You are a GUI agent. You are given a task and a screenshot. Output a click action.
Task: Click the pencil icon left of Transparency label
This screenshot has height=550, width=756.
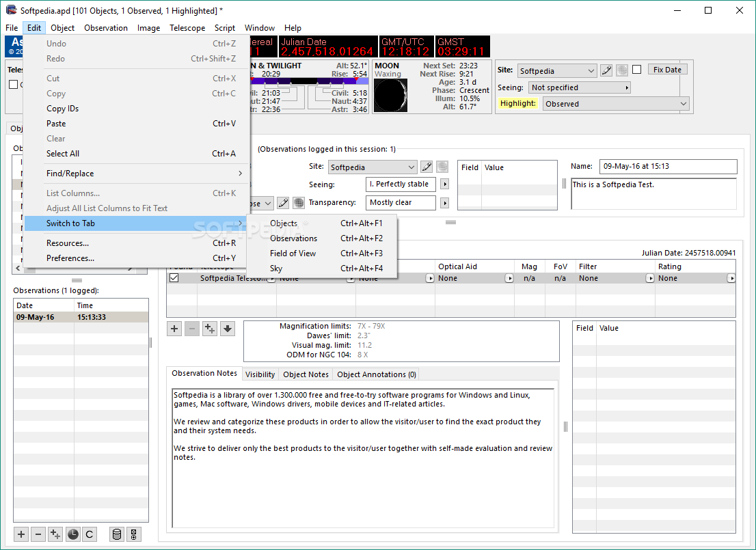tap(283, 203)
